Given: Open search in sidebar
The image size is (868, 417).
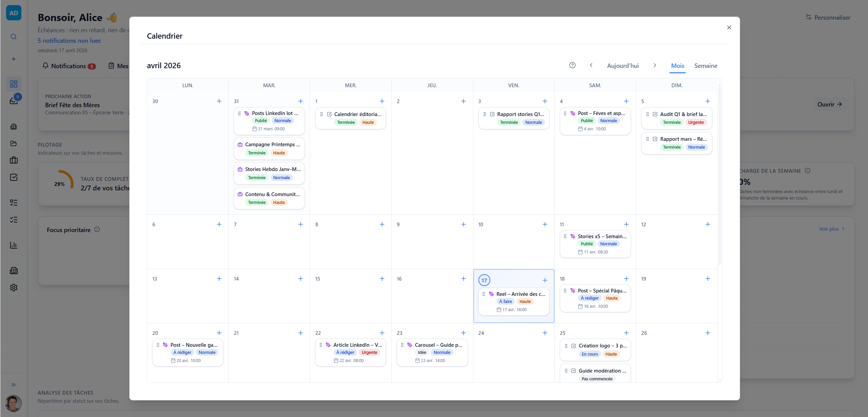Looking at the screenshot, I should (14, 37).
